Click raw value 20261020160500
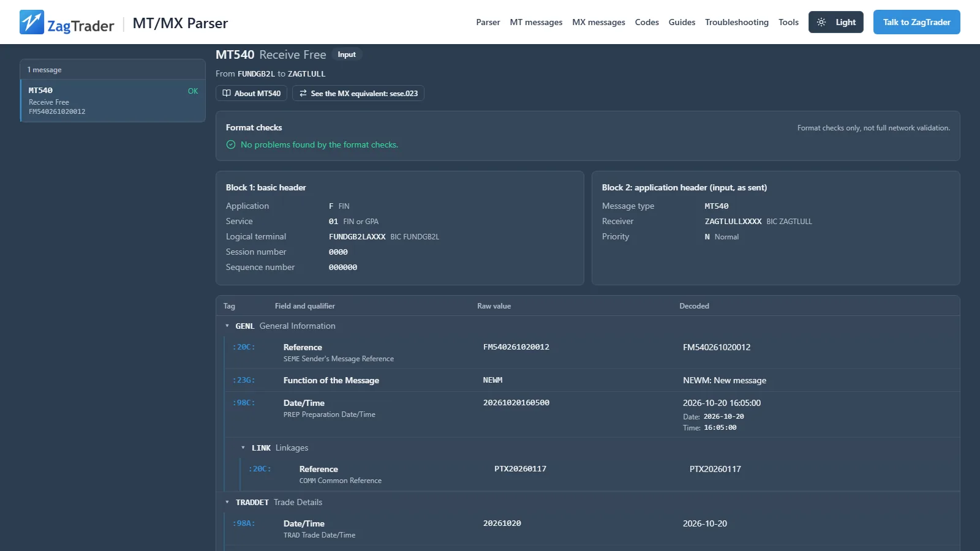 516,403
